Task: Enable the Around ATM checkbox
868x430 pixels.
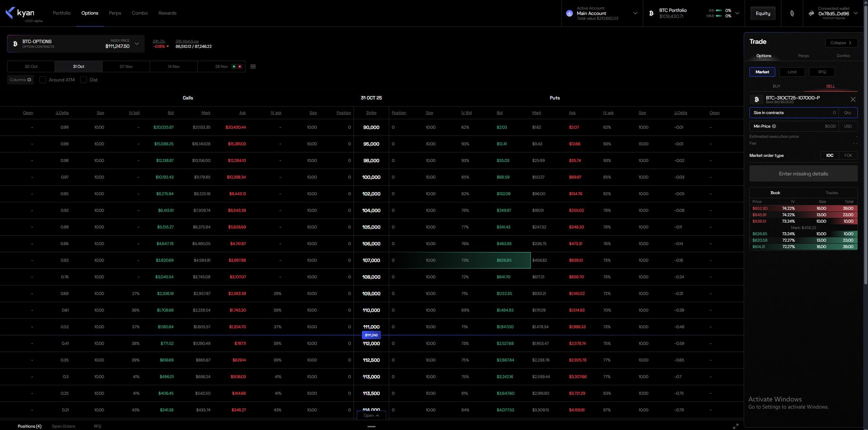Action: click(43, 80)
